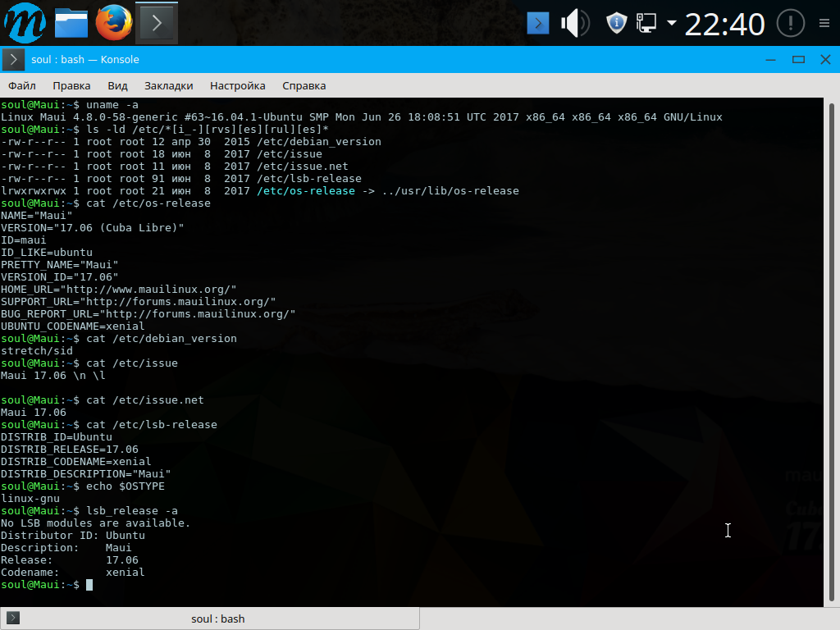
Task: Click the 'uname -a' command text
Action: click(x=112, y=104)
